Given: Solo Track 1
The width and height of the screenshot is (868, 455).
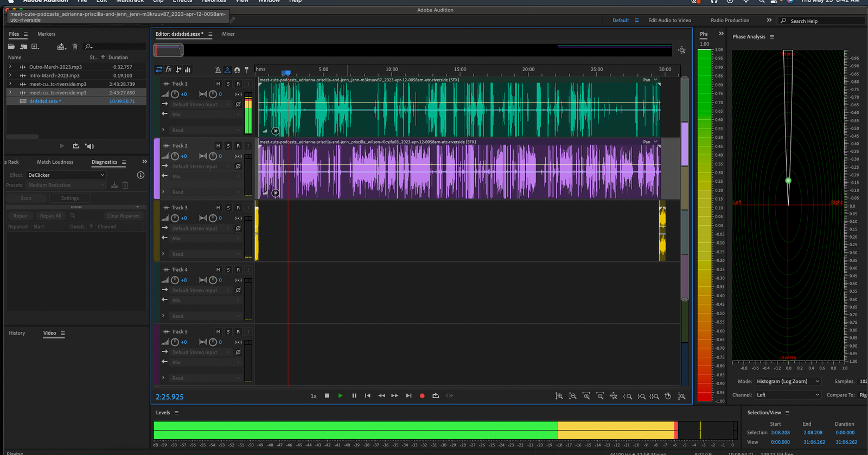Looking at the screenshot, I should coord(228,84).
